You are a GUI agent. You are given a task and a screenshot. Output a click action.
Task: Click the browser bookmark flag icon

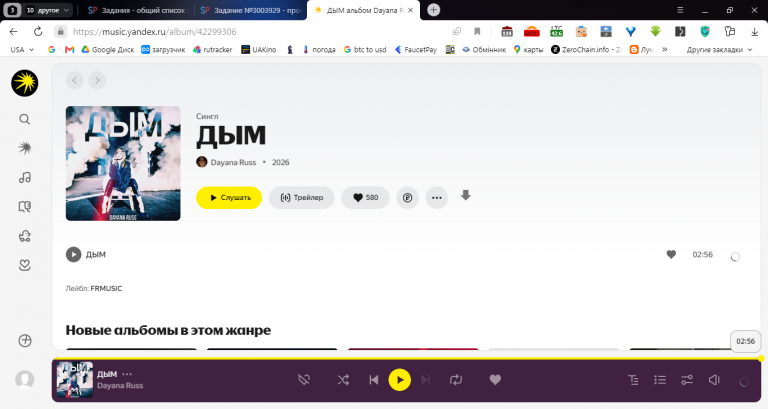(x=477, y=31)
